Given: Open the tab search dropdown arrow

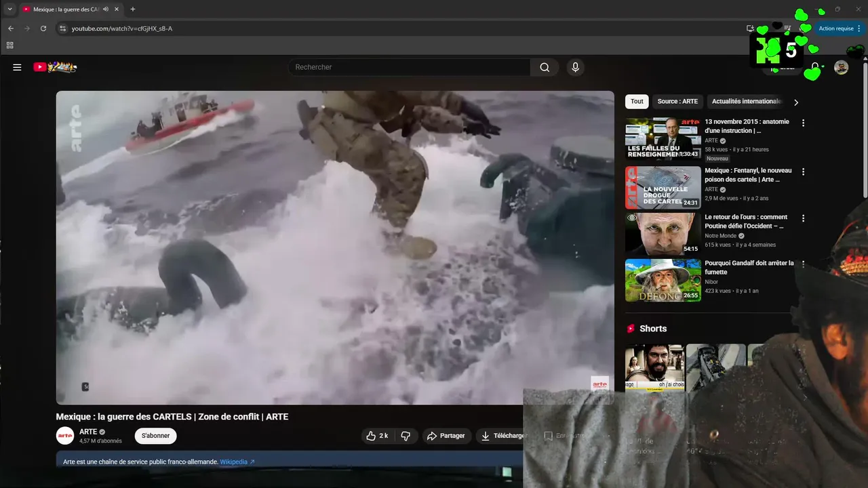Looking at the screenshot, I should (x=9, y=9).
